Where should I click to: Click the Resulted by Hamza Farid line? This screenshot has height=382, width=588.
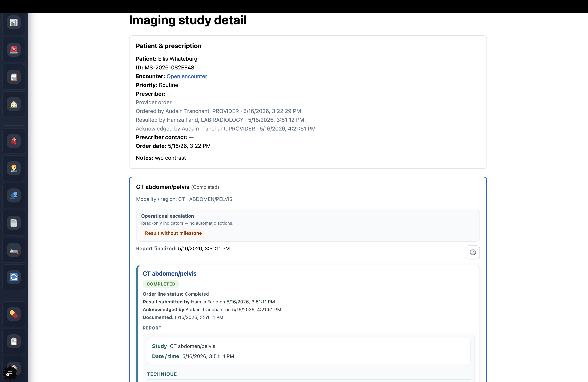coord(220,120)
